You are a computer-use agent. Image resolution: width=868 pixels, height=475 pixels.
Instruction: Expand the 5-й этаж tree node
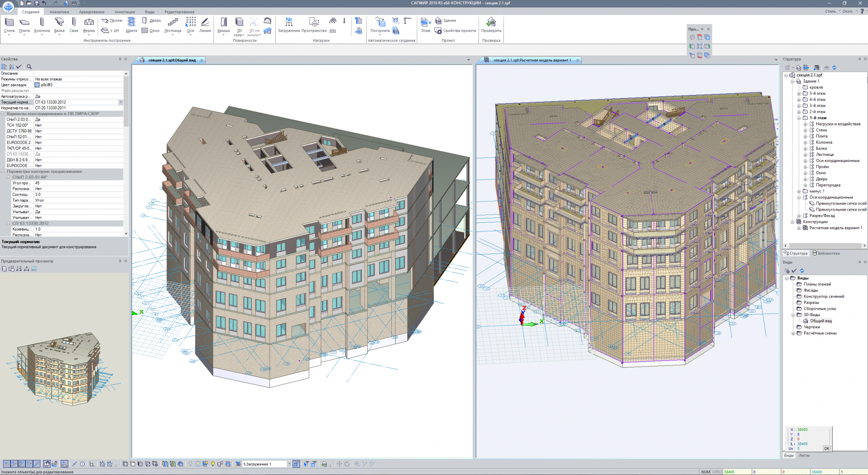pyautogui.click(x=799, y=93)
